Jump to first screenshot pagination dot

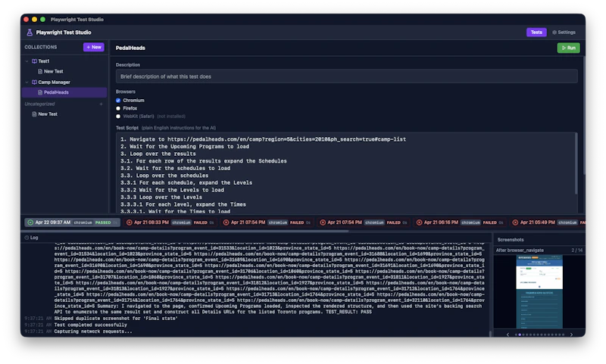coord(516,334)
